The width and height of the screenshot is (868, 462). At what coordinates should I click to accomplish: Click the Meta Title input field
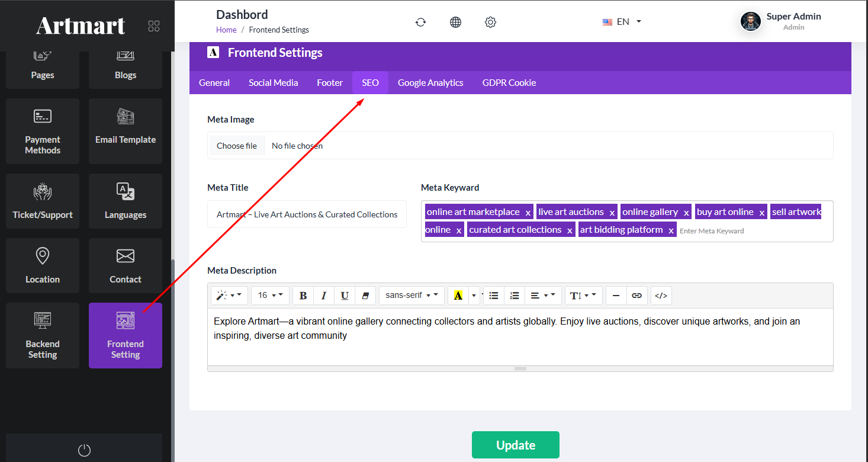click(x=307, y=214)
